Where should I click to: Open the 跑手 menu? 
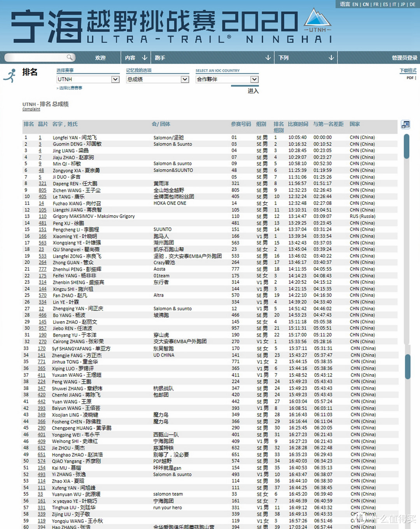(160, 58)
